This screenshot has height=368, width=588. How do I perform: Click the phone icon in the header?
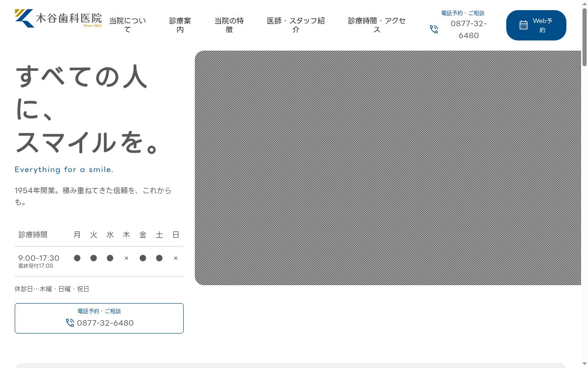point(434,29)
